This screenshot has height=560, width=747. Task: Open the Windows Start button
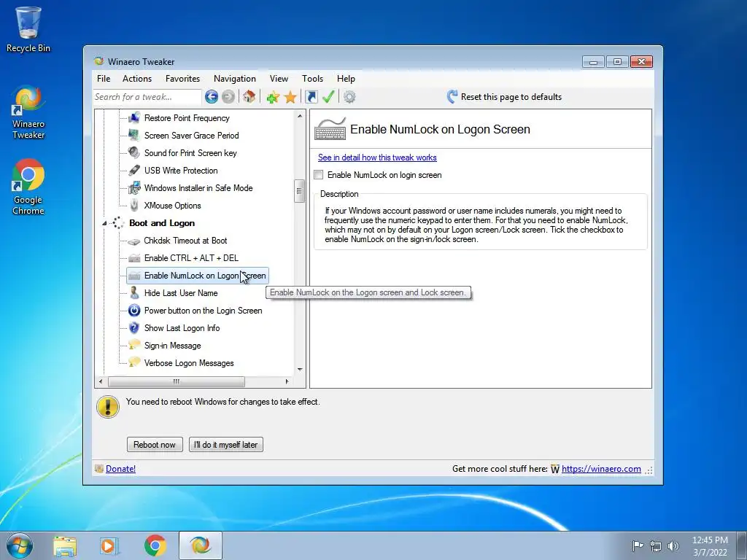20,545
